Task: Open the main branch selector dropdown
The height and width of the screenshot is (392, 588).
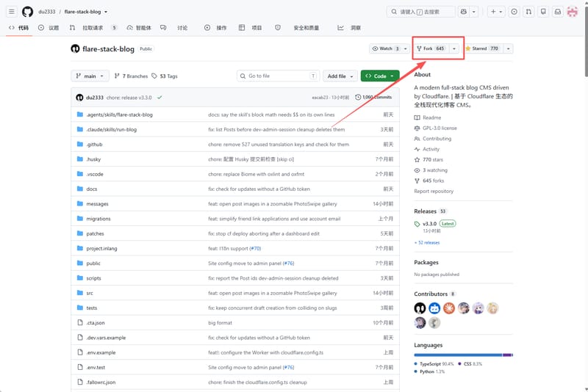Action: click(90, 76)
